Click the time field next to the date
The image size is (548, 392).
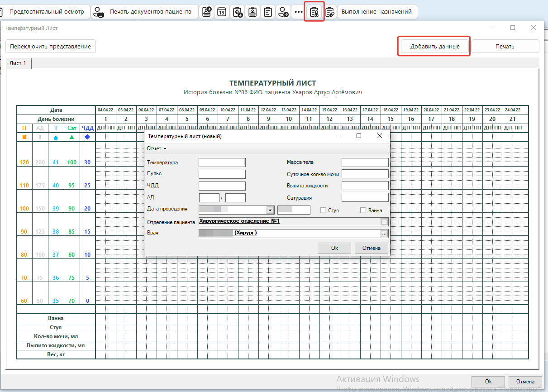point(294,210)
